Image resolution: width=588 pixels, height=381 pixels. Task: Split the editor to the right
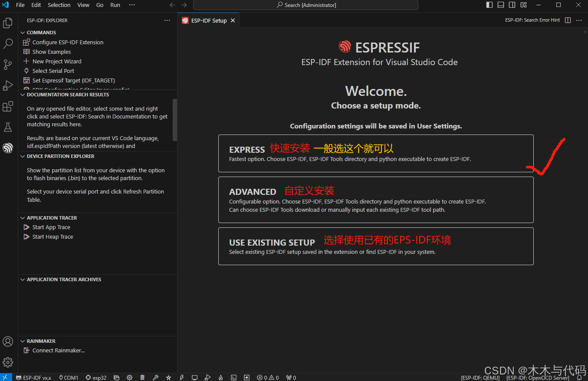click(568, 20)
